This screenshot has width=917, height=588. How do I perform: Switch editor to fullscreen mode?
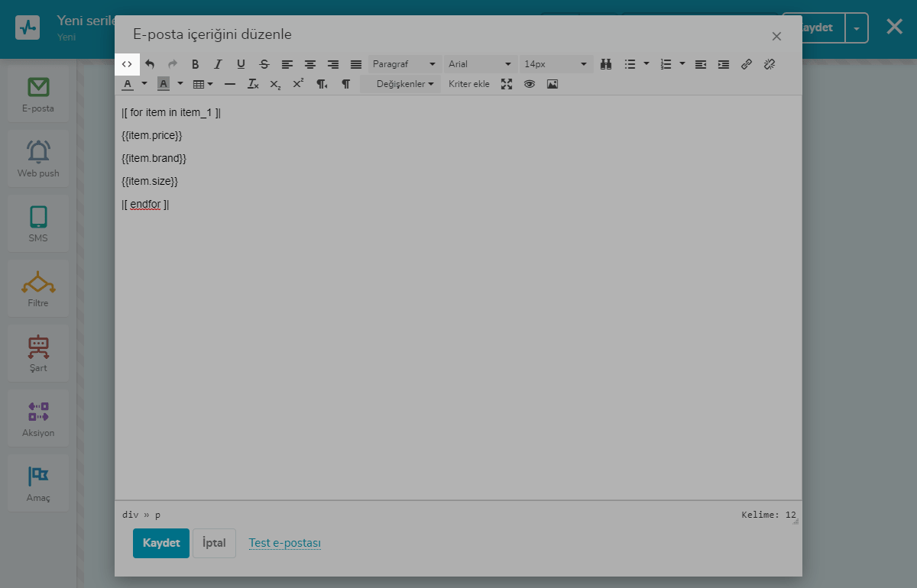tap(507, 84)
